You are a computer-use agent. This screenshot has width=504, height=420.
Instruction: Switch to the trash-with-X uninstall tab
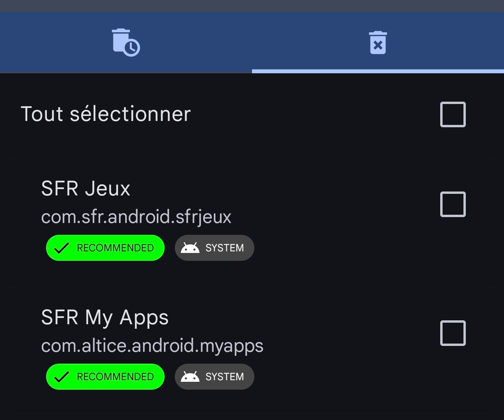(x=378, y=43)
